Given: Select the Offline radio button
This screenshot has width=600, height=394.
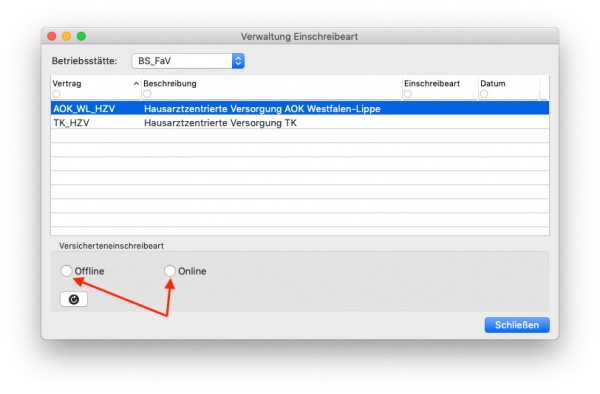Looking at the screenshot, I should point(66,271).
